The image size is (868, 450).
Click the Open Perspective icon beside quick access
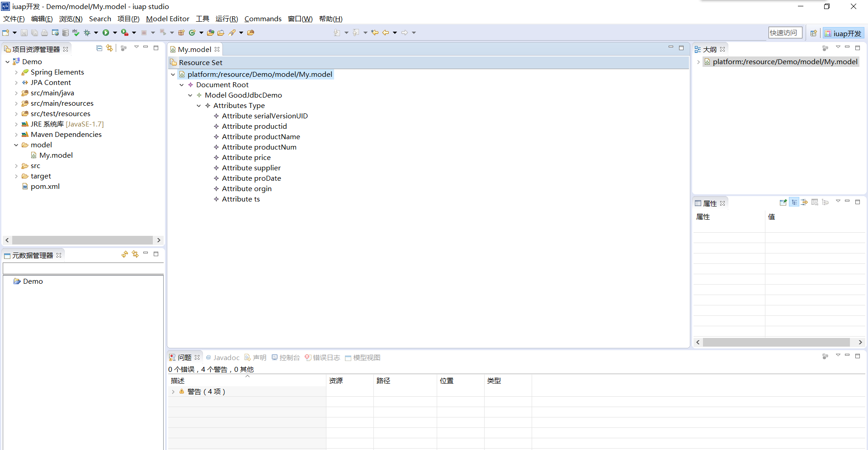[813, 33]
